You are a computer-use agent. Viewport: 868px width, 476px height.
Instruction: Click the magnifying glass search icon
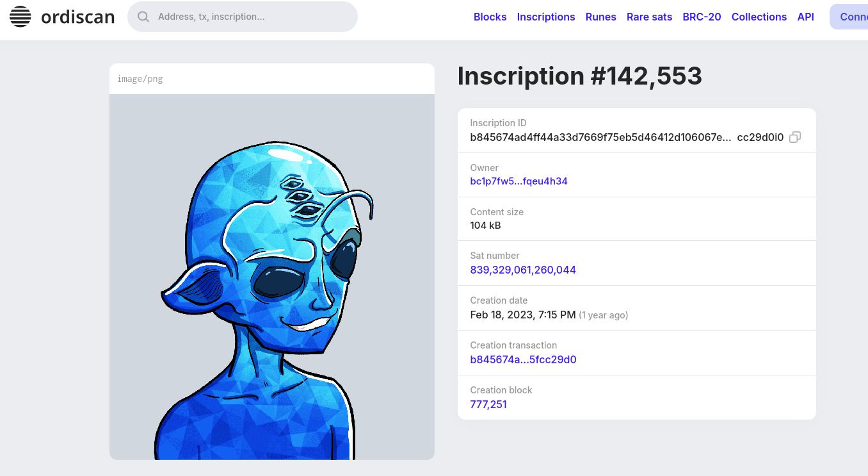point(143,17)
